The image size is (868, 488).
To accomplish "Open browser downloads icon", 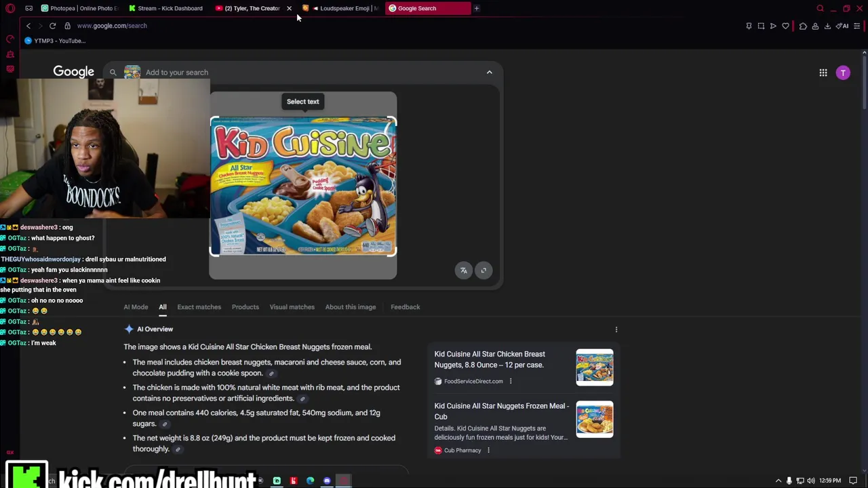I will click(827, 26).
